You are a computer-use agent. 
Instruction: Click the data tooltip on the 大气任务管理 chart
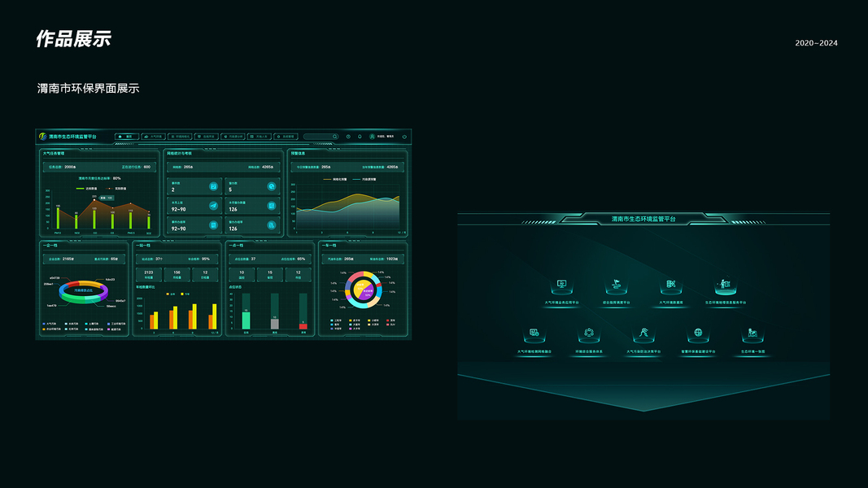[107, 198]
